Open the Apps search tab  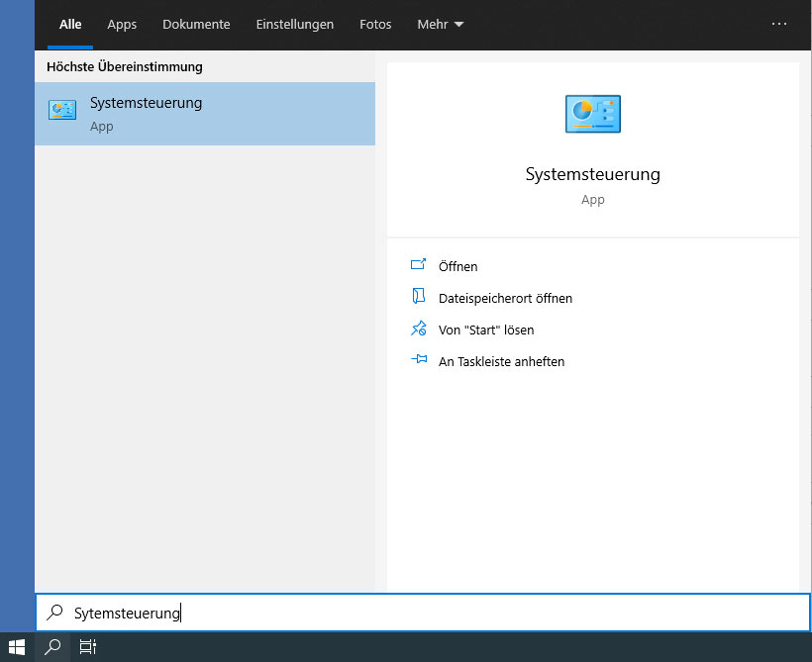[122, 25]
